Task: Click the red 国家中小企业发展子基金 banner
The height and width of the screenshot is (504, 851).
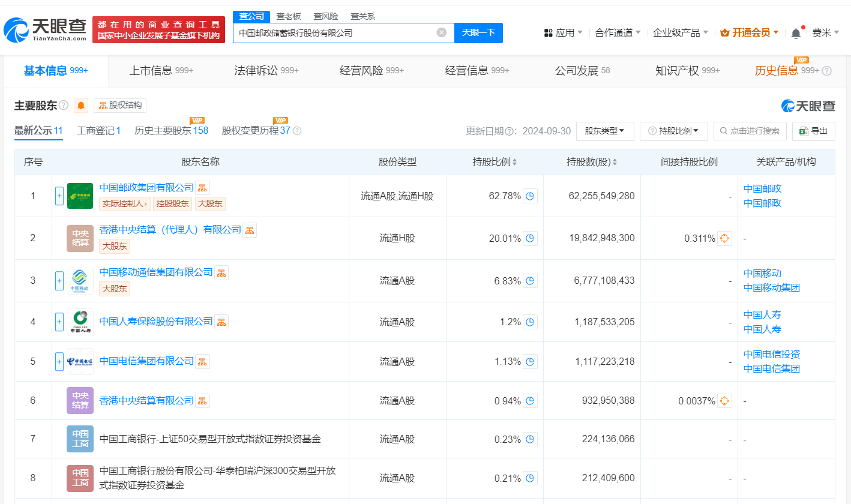Action: [159, 29]
